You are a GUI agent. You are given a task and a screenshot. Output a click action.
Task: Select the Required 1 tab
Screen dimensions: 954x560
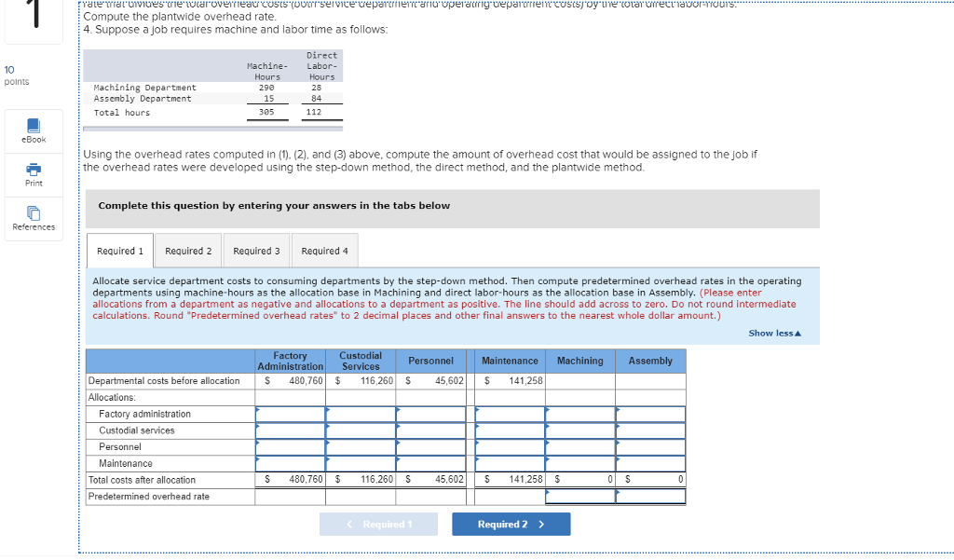coord(120,250)
